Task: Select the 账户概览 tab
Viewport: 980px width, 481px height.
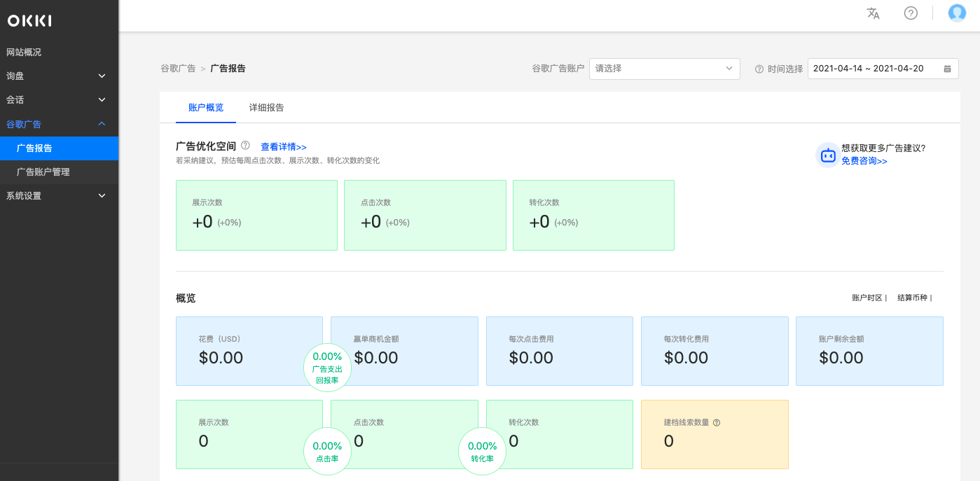Action: pos(206,108)
